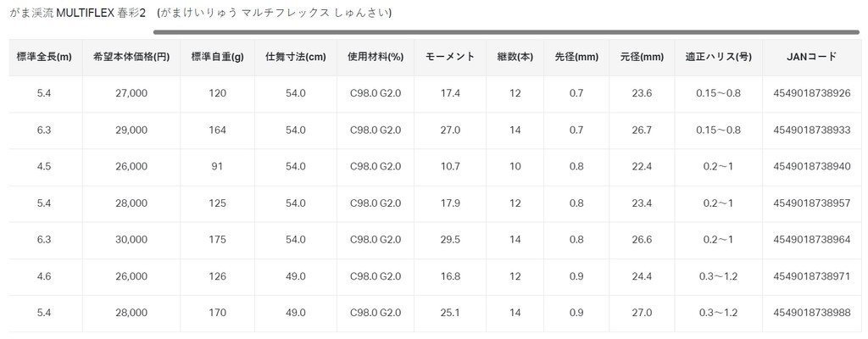The image size is (868, 339).
Task: Select the 標準自重(g) column header
Action: (x=218, y=58)
